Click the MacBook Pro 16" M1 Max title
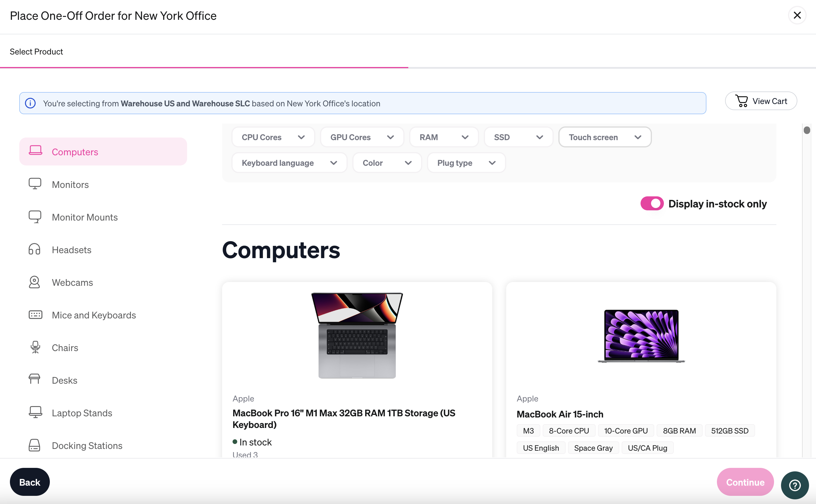Screen dimensions: 816x504 pos(344,419)
